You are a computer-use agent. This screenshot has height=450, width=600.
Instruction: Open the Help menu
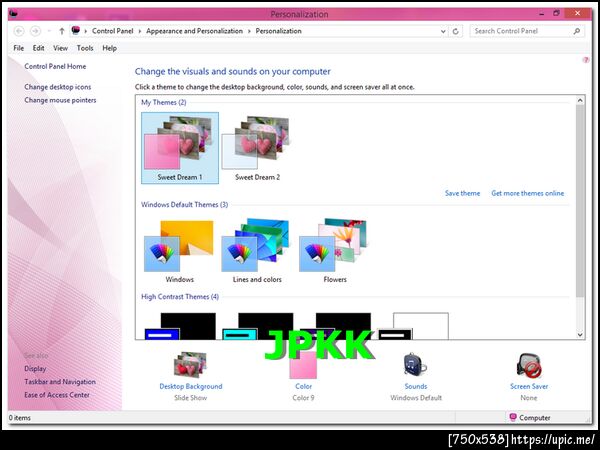point(109,48)
